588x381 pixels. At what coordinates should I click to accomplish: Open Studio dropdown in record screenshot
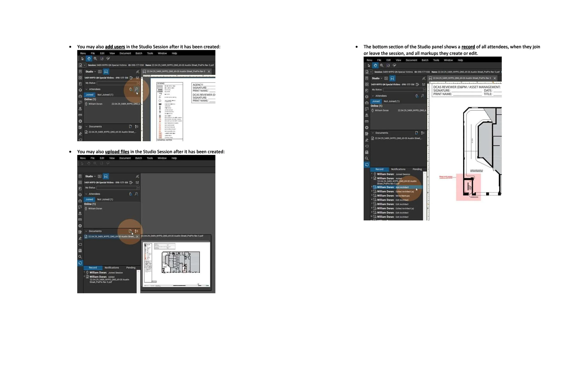coord(377,78)
